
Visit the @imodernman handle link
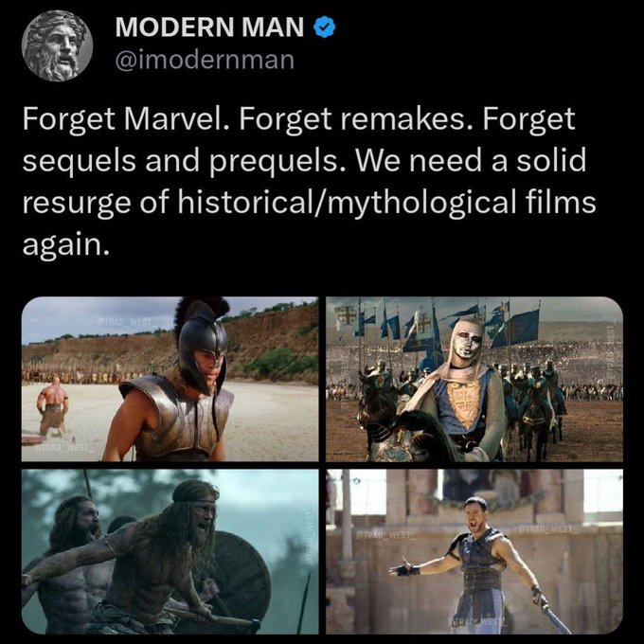(205, 61)
